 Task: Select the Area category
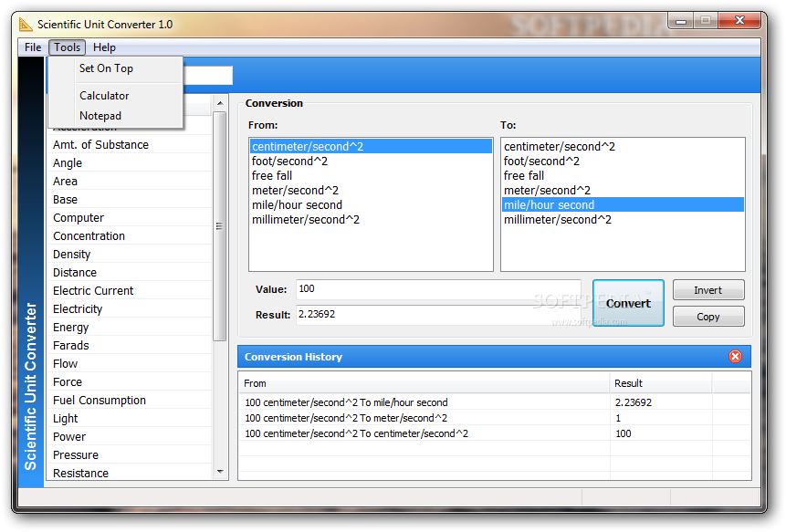coord(130,181)
